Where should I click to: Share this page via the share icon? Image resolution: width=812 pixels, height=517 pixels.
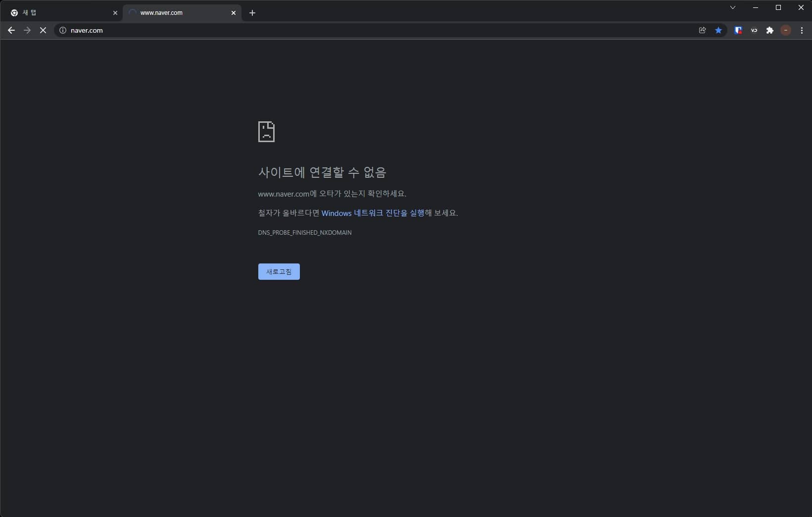702,30
